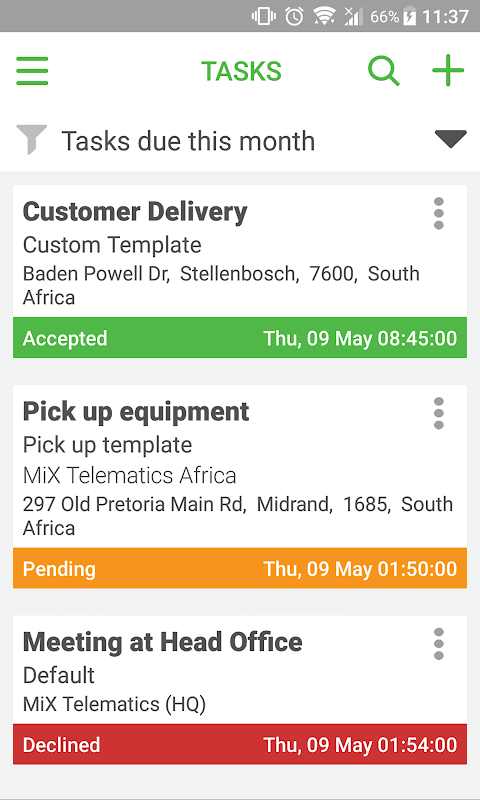Open the Meeting at Head Office task
Viewport: 480px width, 800px height.
coord(163,642)
